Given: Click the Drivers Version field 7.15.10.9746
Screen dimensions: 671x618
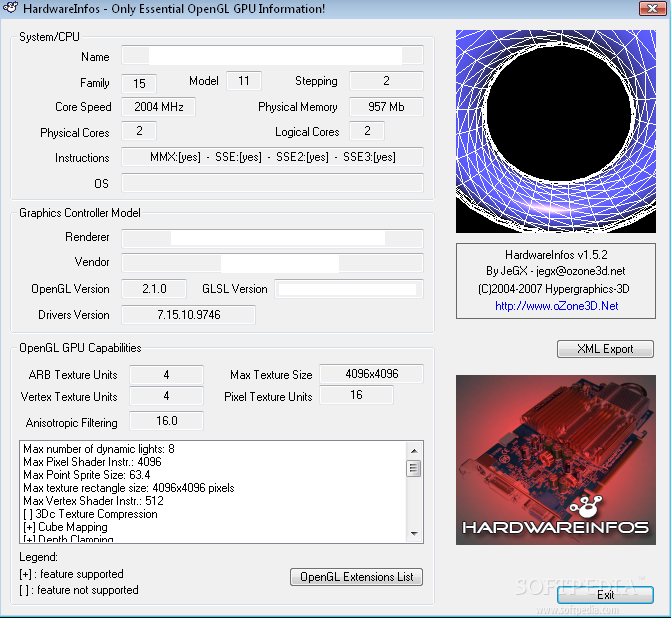Looking at the screenshot, I should click(x=189, y=315).
